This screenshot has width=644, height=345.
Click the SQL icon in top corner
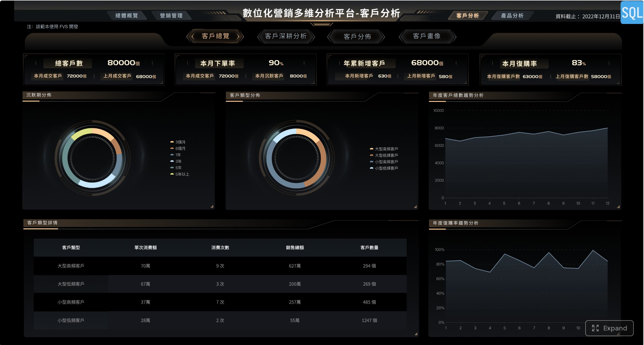(632, 13)
